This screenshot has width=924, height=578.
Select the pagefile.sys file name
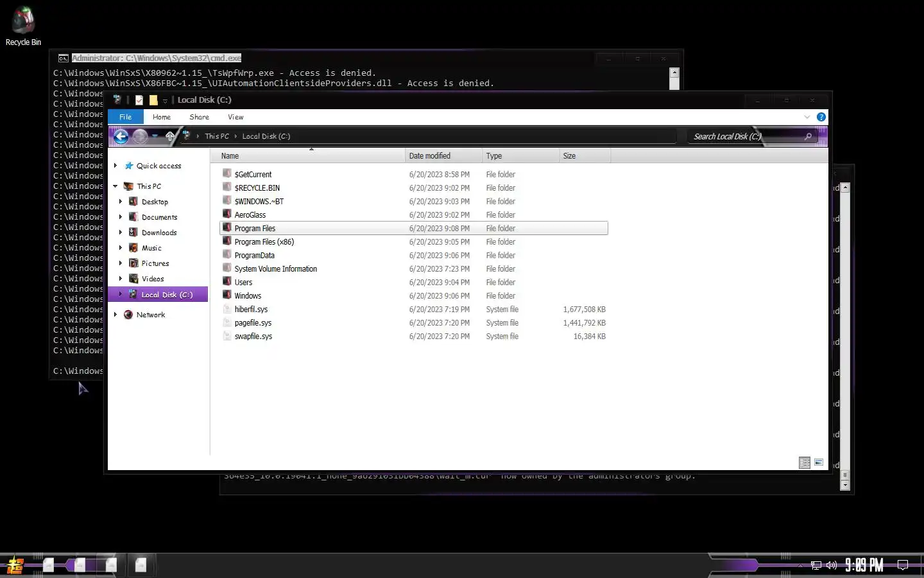253,323
